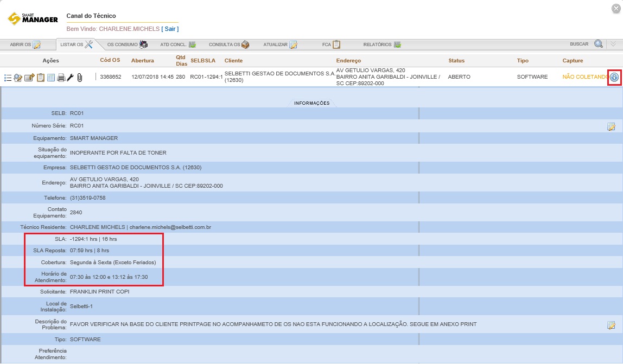Click the Telefone value (31)3519-0758

88,197
